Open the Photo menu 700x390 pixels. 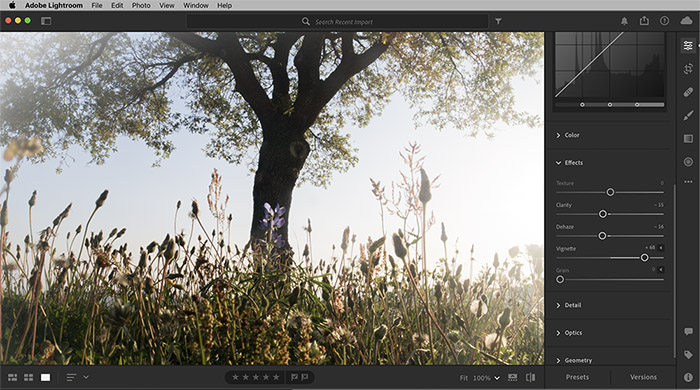(141, 5)
